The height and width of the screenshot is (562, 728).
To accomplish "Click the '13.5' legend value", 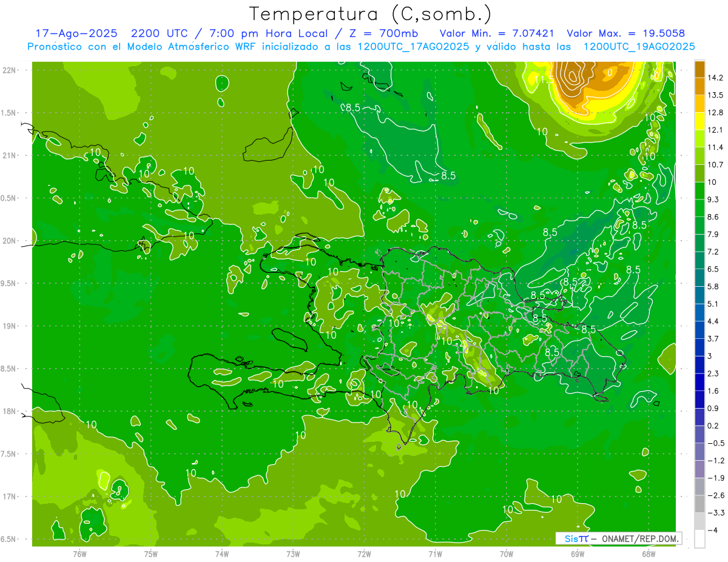I will point(716,95).
